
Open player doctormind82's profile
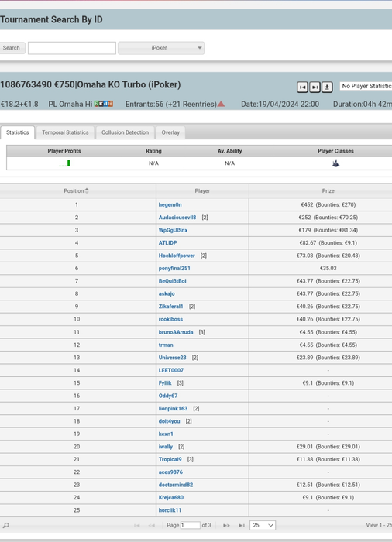[176, 485]
